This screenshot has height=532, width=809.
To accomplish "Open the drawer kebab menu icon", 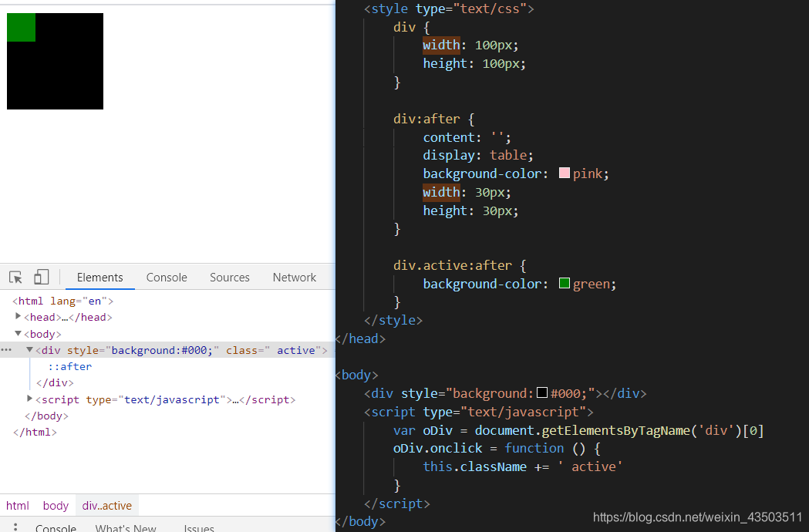I will click(x=15, y=527).
